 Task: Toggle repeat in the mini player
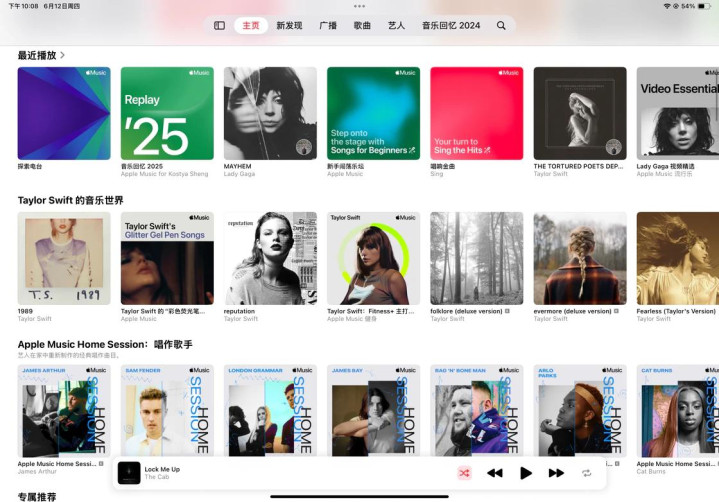point(586,473)
